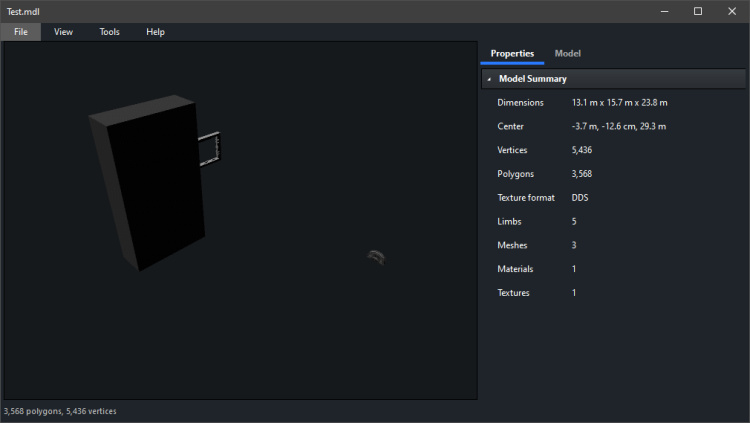Close the Test.mdl window
The image size is (750, 423).
732,11
